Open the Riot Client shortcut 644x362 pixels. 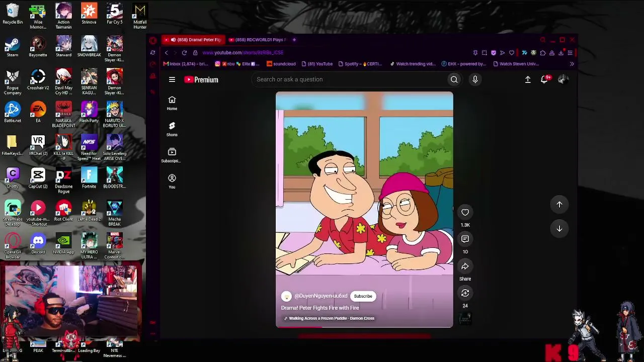click(64, 211)
